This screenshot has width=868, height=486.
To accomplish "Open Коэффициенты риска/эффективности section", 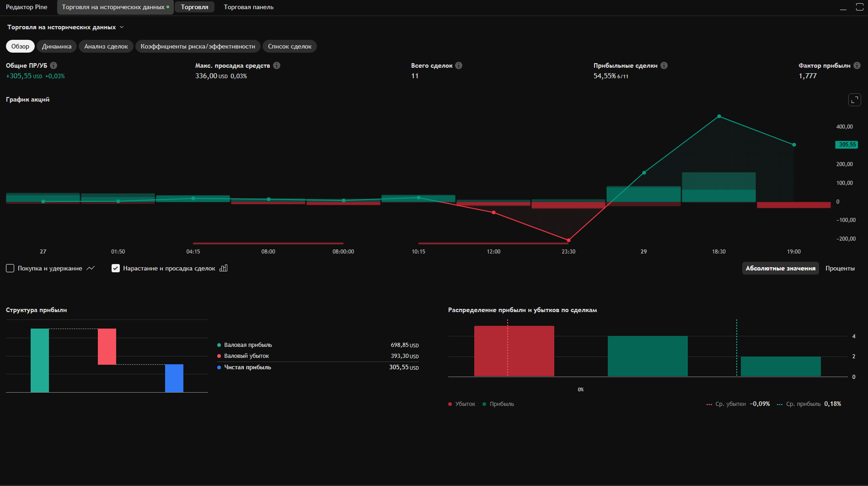I will pos(198,46).
